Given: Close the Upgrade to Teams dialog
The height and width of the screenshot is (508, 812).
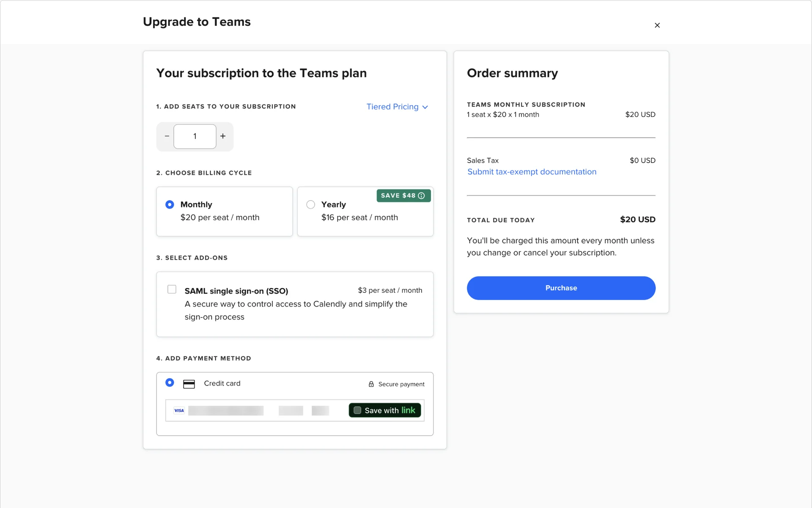Looking at the screenshot, I should tap(657, 25).
